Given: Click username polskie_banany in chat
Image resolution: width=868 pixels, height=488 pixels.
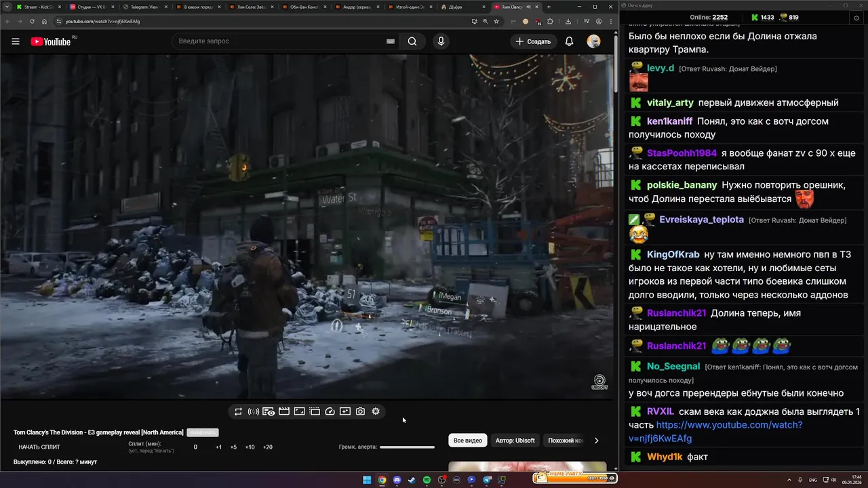Looking at the screenshot, I should click(x=682, y=185).
